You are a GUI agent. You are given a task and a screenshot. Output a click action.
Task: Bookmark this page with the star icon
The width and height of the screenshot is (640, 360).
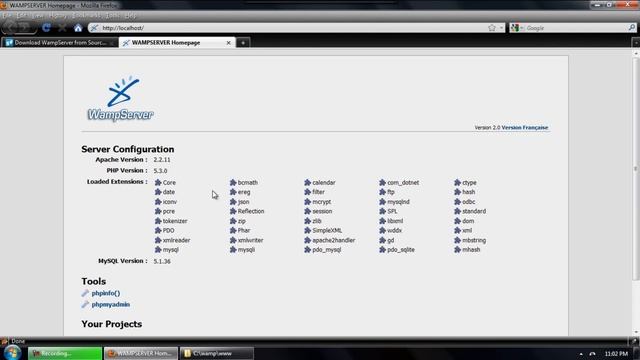(492, 28)
